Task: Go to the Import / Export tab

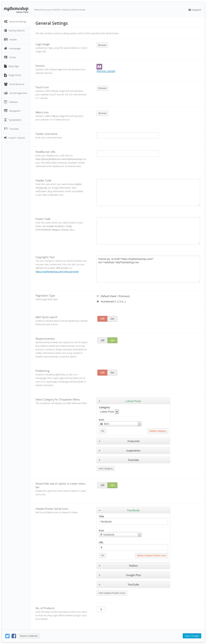Action: pos(17,138)
